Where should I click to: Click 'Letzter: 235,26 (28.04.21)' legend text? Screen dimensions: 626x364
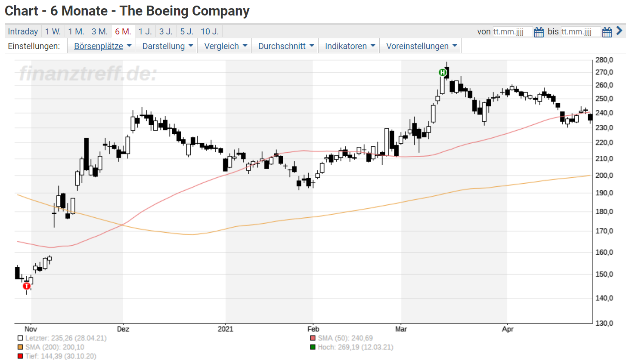coord(66,338)
